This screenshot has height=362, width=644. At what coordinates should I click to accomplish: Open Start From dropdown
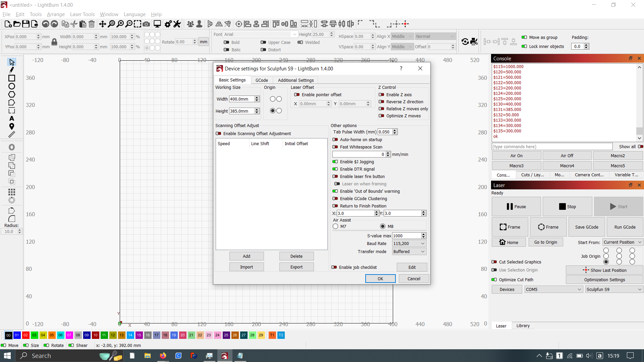623,242
